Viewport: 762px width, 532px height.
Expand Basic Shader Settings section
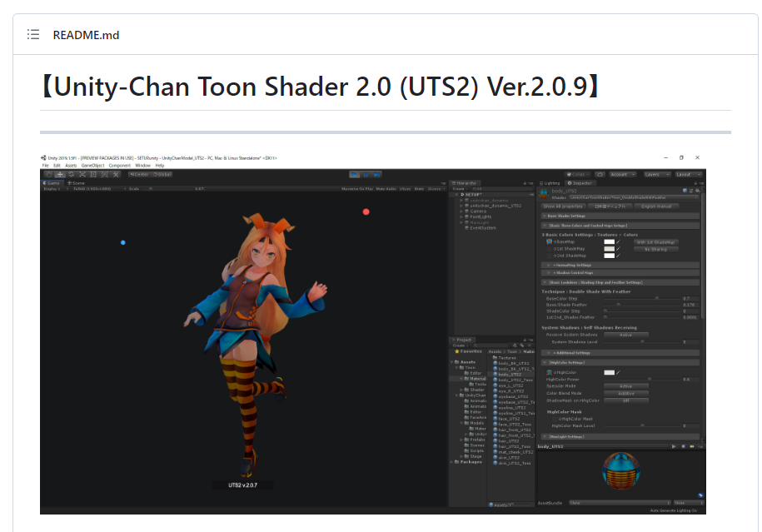(620, 216)
